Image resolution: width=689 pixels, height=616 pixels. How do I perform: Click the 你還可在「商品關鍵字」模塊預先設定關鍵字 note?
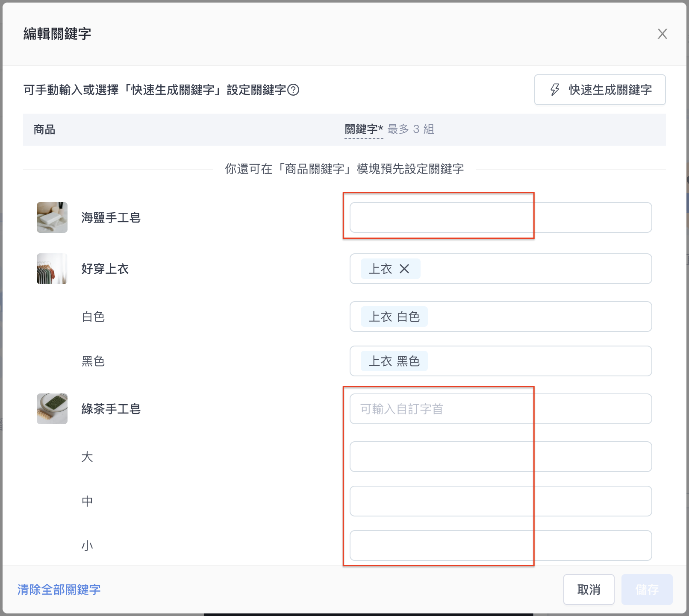tap(344, 169)
